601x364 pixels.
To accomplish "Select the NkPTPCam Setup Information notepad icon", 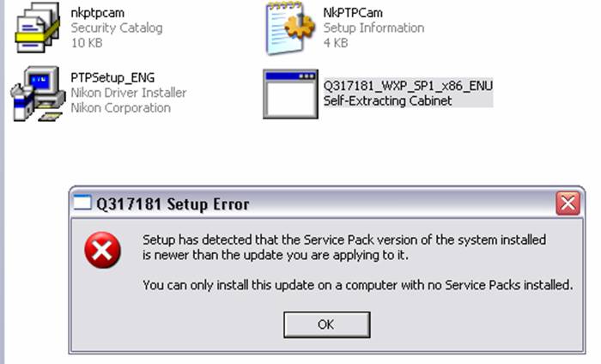I will [290, 27].
